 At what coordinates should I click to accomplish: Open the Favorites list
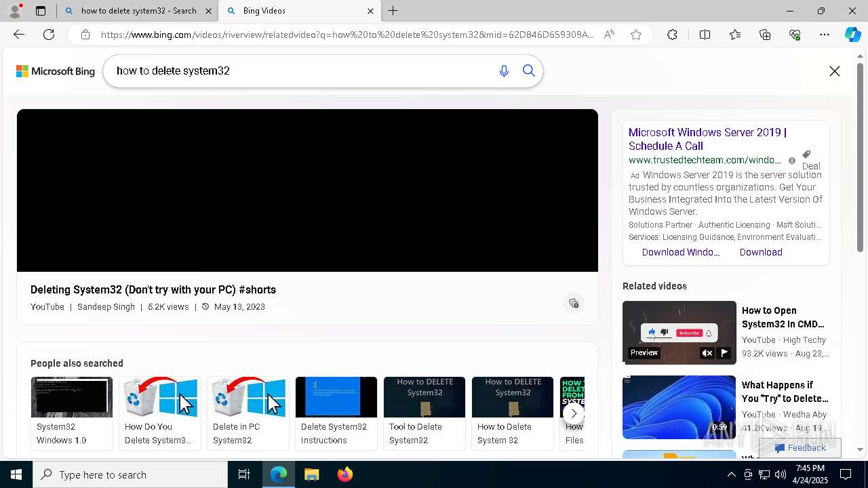(x=735, y=35)
